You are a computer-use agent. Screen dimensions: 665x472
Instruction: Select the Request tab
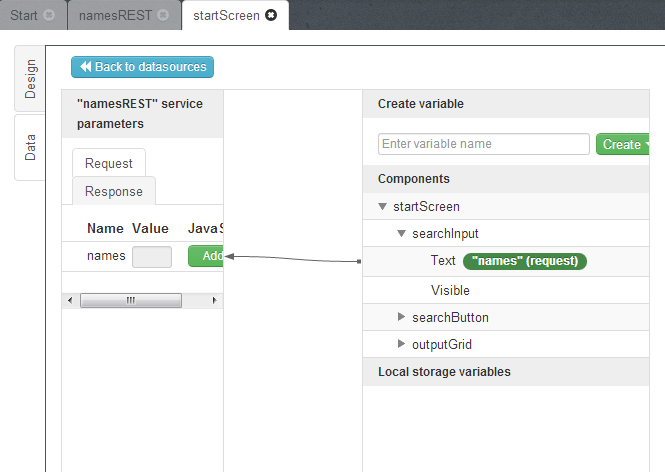coord(108,164)
